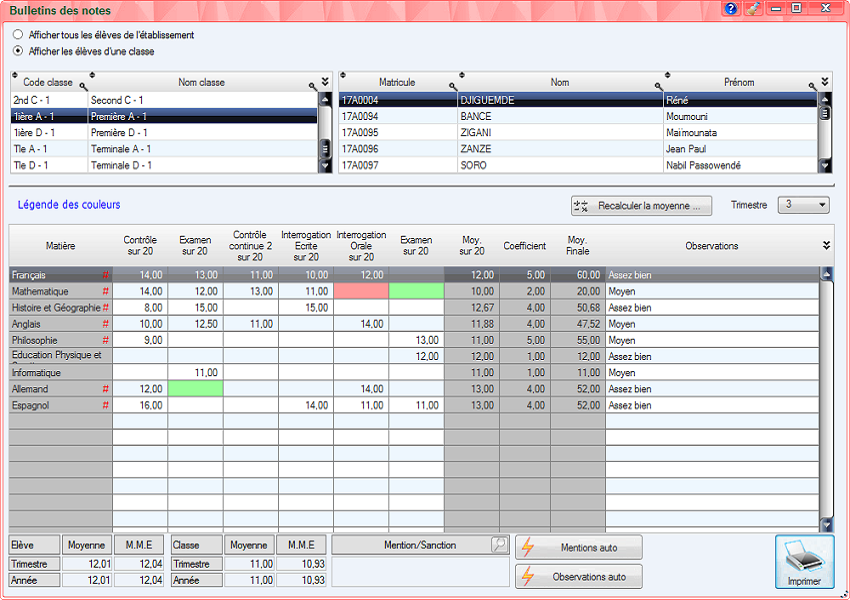Click the Interrogation Orale sur 20 header
Viewport: 850px width, 600px height.
pyautogui.click(x=361, y=246)
